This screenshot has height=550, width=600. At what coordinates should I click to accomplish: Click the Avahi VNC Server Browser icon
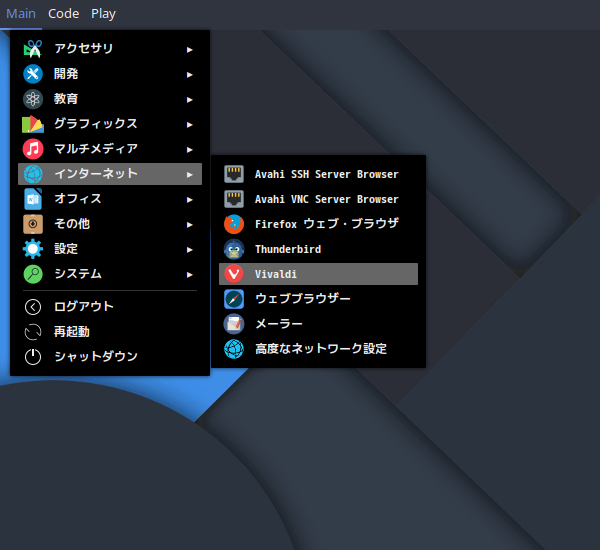(x=234, y=199)
